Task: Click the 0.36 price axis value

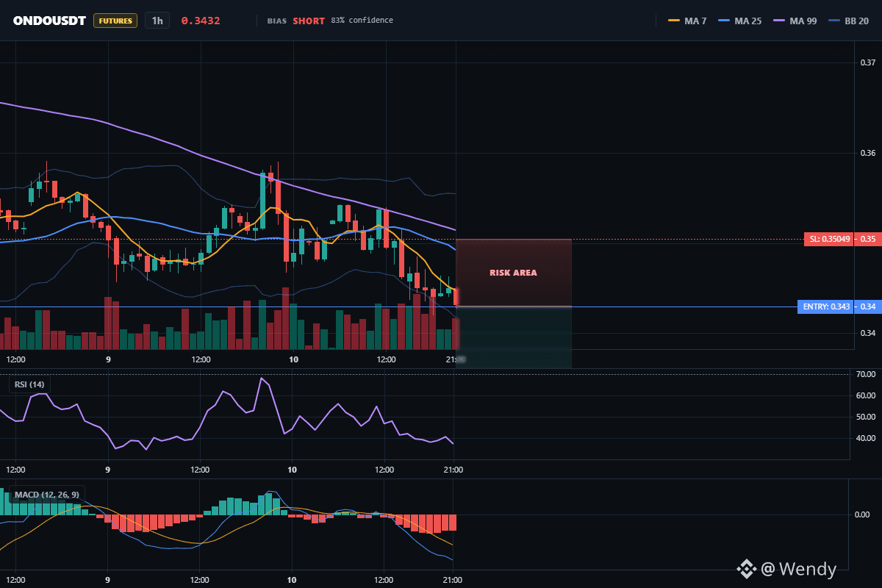Action: tap(867, 153)
